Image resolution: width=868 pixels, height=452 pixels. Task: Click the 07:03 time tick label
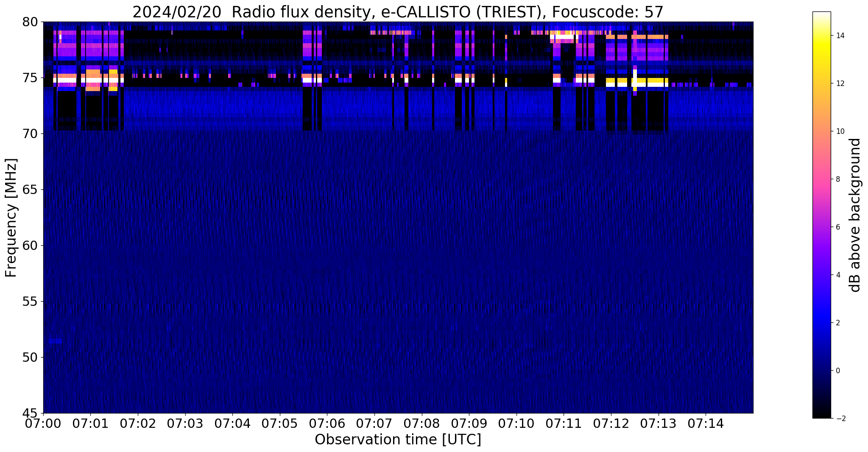[185, 423]
